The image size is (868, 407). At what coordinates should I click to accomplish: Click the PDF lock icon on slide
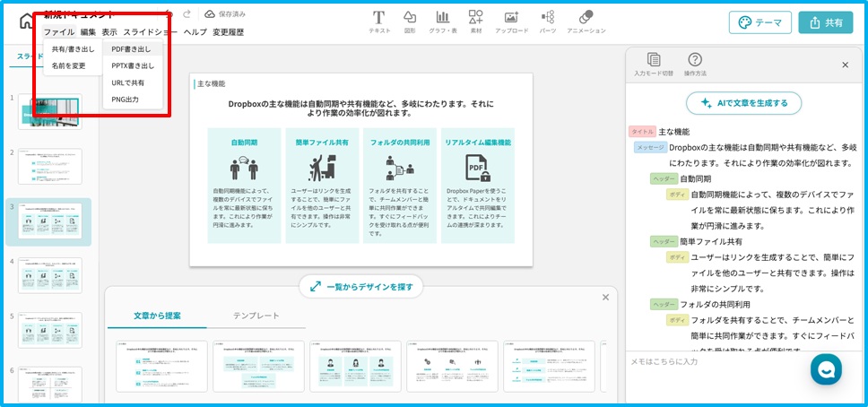point(478,168)
